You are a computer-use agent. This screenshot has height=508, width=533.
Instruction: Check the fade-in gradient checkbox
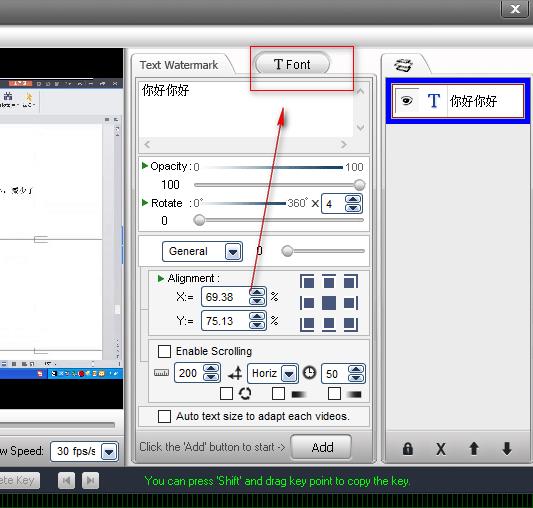tap(278, 394)
